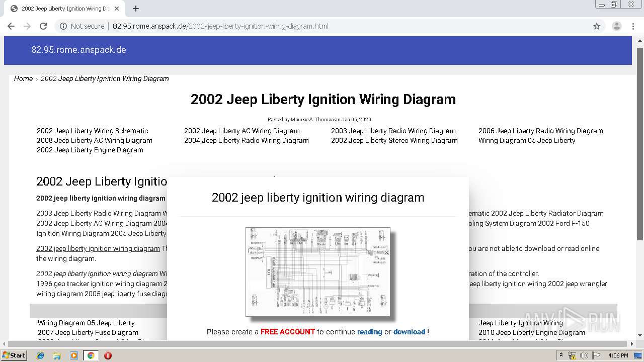The width and height of the screenshot is (644, 362).
Task: Select the 2002 Jeep Liberty Ignition Wiring tab
Action: click(64, 9)
